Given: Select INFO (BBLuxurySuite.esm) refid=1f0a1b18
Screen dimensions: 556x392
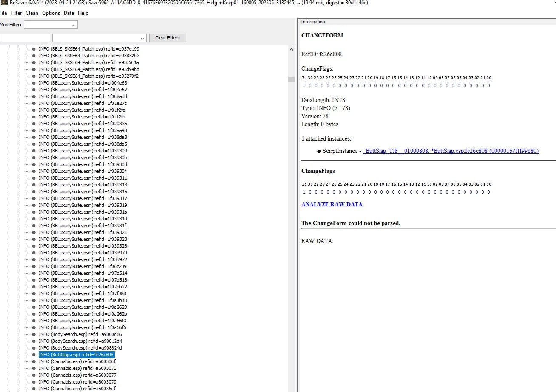Looking at the screenshot, I should [83, 300].
